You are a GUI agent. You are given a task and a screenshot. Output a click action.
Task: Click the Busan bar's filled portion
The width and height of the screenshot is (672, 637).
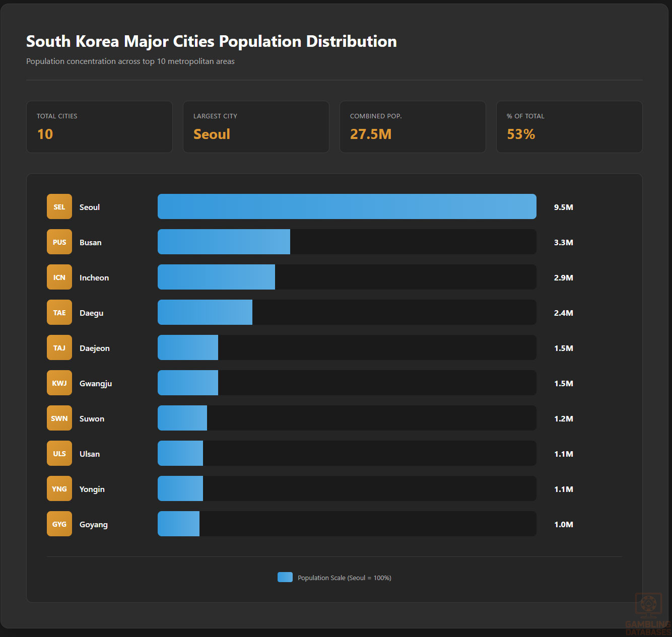[x=224, y=242]
